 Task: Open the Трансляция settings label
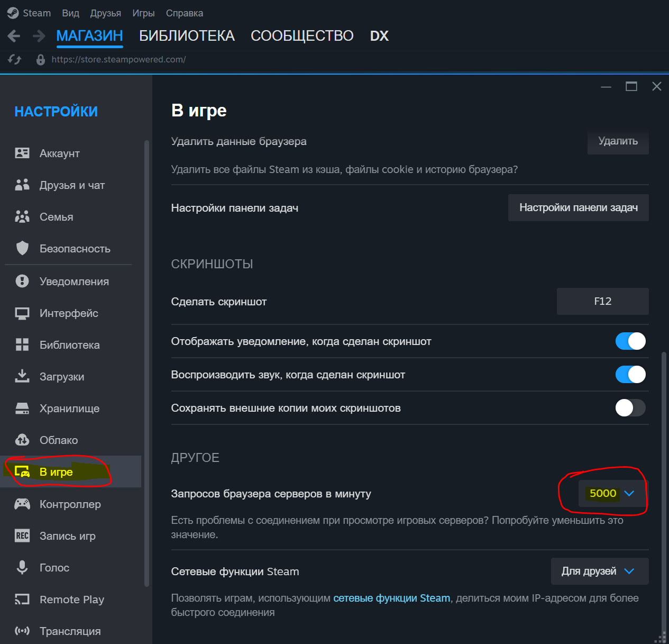click(70, 631)
